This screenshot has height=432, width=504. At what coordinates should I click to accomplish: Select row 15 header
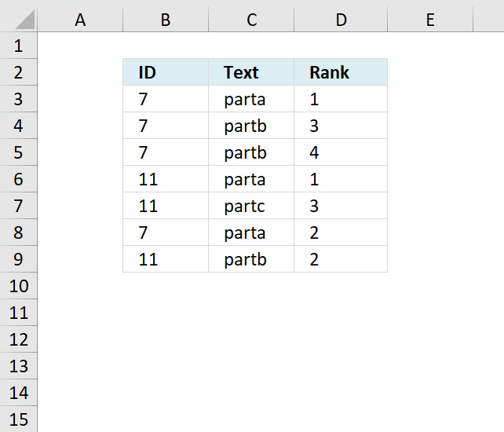pyautogui.click(x=18, y=419)
